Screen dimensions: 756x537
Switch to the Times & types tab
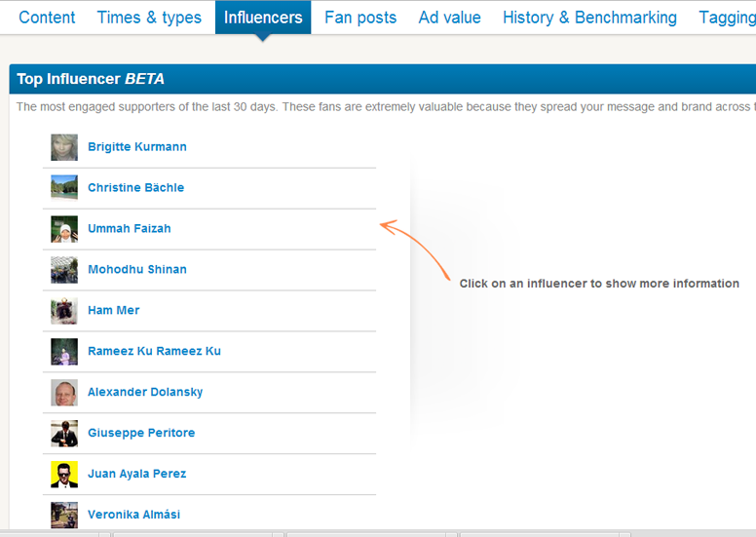tap(149, 18)
